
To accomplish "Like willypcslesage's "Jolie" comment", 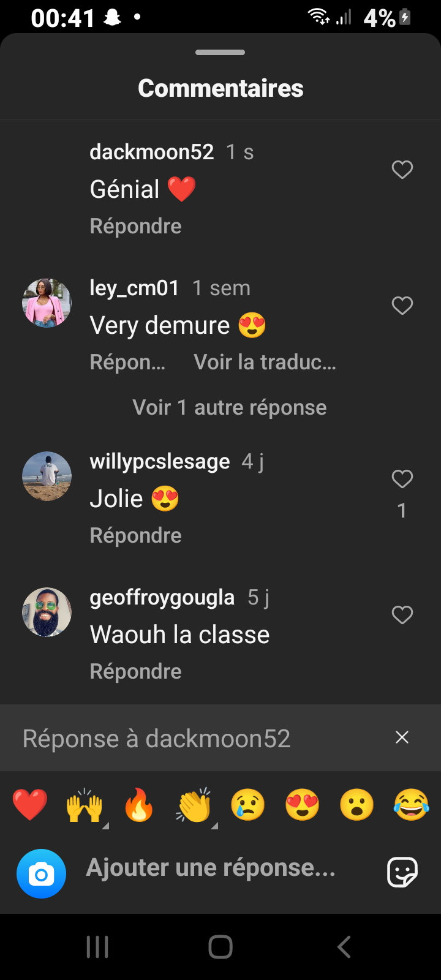I will pos(402,479).
